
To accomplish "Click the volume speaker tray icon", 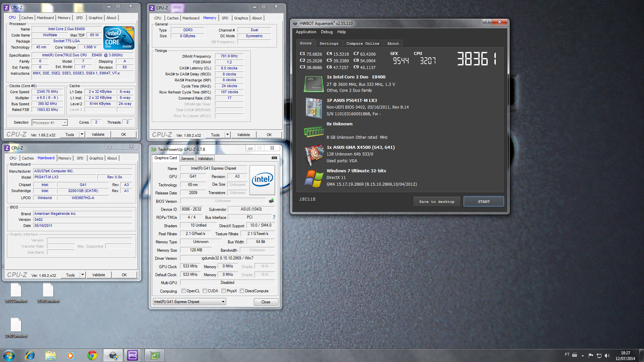I will click(607, 355).
